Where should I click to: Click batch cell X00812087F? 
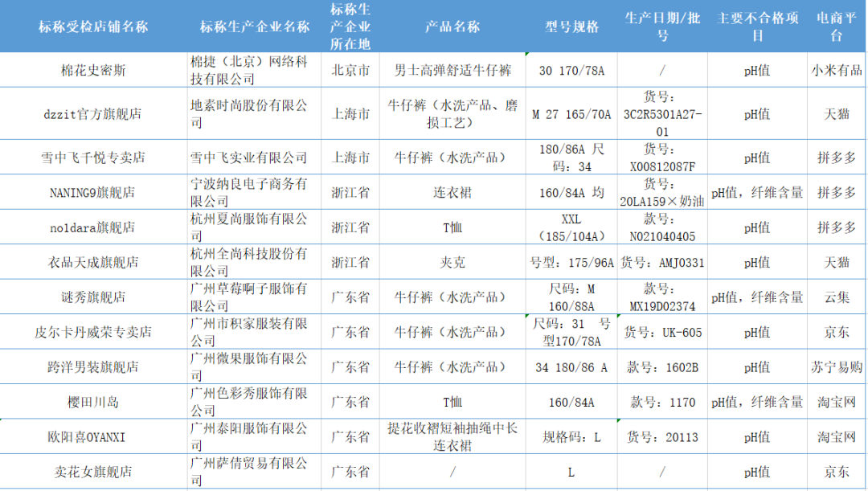click(x=662, y=158)
